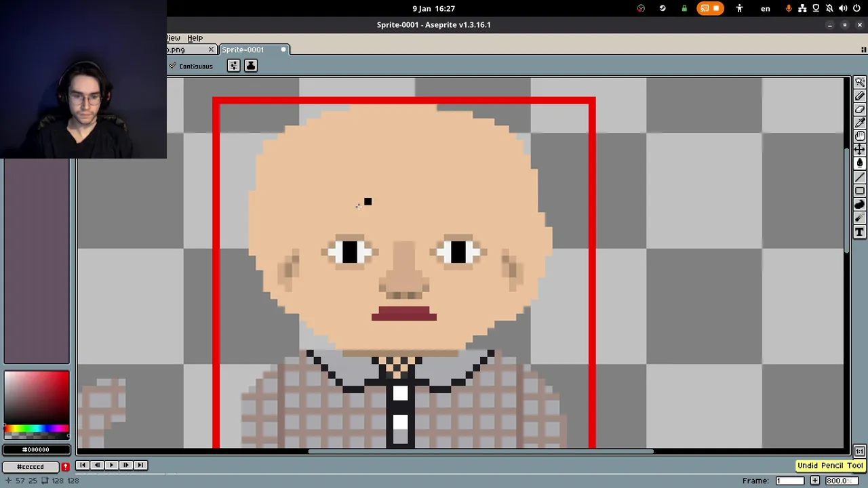Click the alpha transparency slider

pos(36,434)
